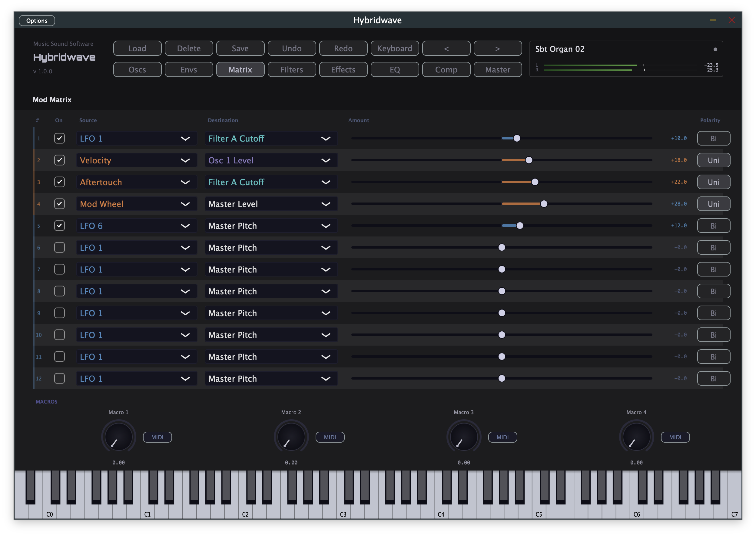Open the Options menu

pos(37,20)
